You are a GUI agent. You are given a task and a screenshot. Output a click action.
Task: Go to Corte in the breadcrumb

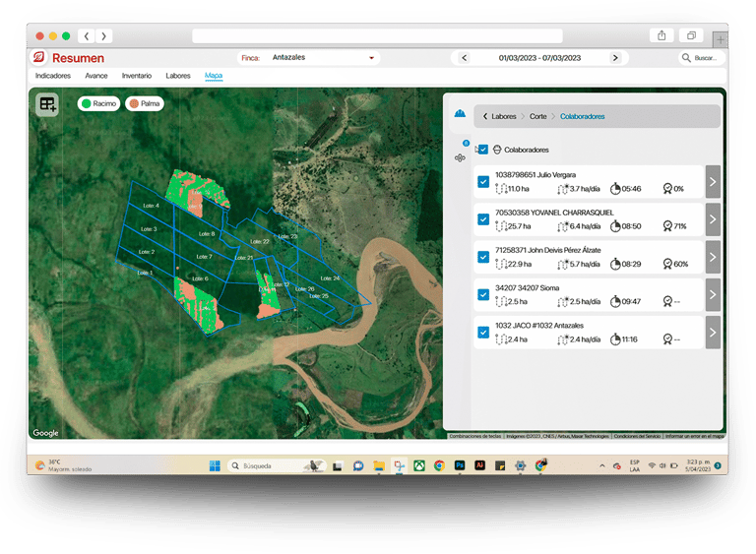[537, 116]
